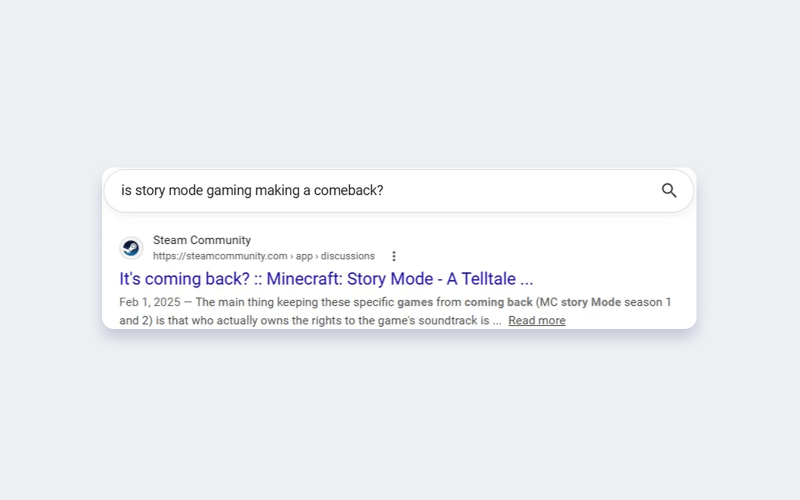The image size is (800, 500).
Task: Click the bold "coming back" snippet text
Action: tap(498, 302)
